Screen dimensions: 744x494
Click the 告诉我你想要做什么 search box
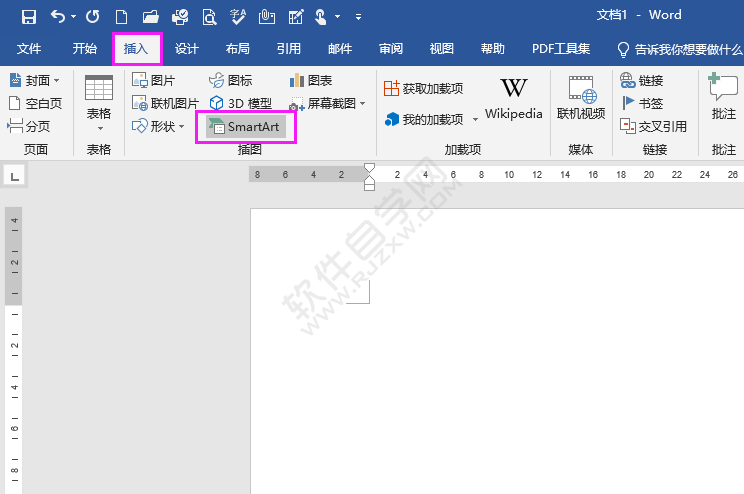pos(679,49)
